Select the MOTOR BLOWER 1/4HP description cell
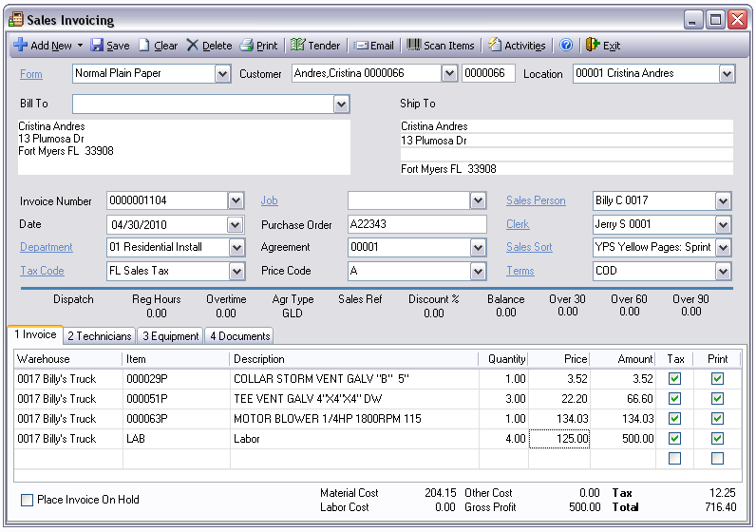Viewport: 756px width, 532px height. [x=354, y=419]
